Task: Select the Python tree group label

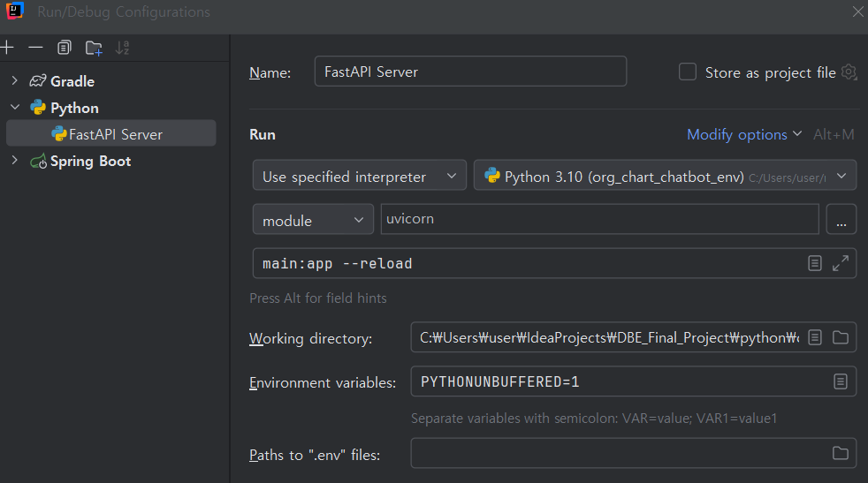Action: (74, 108)
